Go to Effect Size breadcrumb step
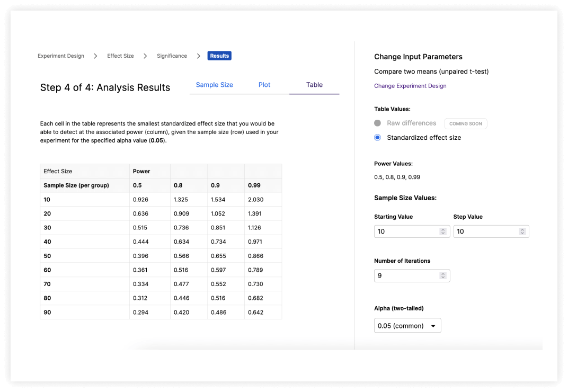The image size is (568, 392). pyautogui.click(x=120, y=56)
